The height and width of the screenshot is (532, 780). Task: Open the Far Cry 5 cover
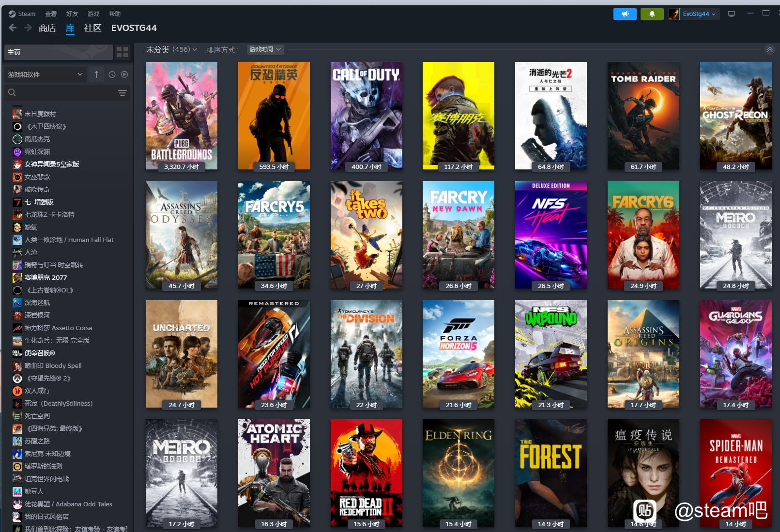(x=274, y=235)
